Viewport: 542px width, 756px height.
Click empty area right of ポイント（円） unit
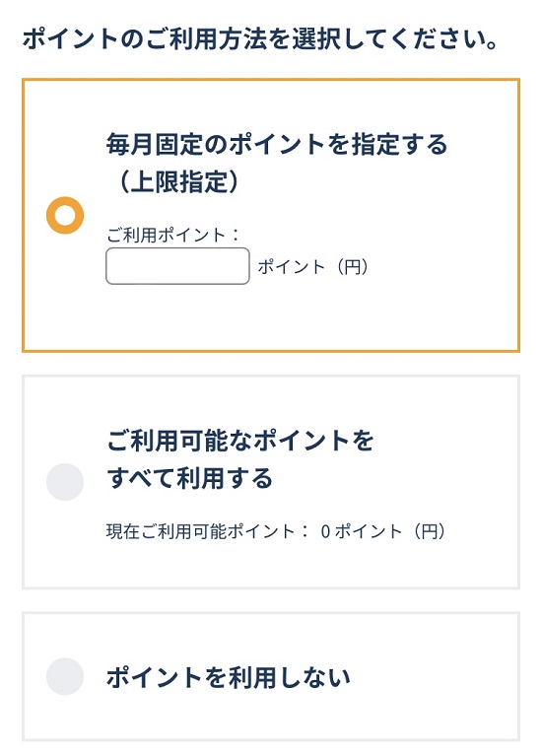click(441, 267)
